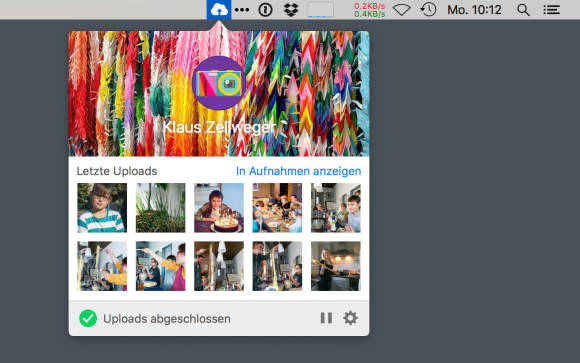Open the Time Machine menu bar icon
The width and height of the screenshot is (580, 363).
click(x=428, y=10)
